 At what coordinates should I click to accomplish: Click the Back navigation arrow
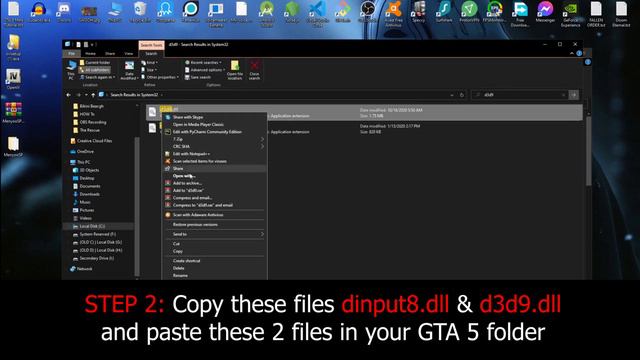(x=68, y=95)
